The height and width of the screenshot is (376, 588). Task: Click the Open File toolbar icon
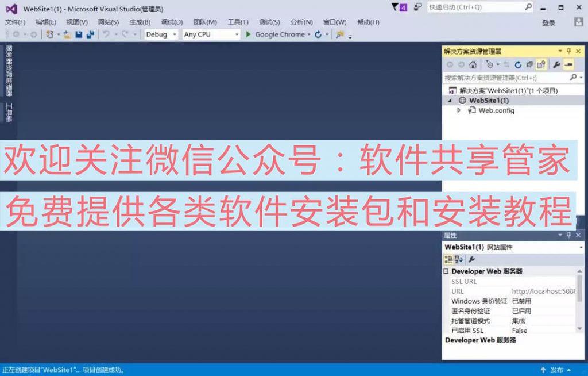pos(67,34)
